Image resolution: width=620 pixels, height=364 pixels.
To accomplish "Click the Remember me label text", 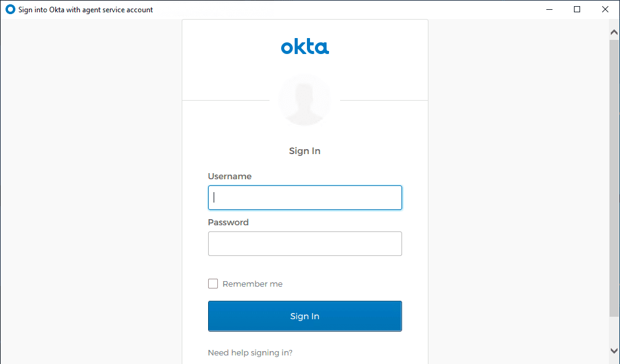I will [252, 284].
